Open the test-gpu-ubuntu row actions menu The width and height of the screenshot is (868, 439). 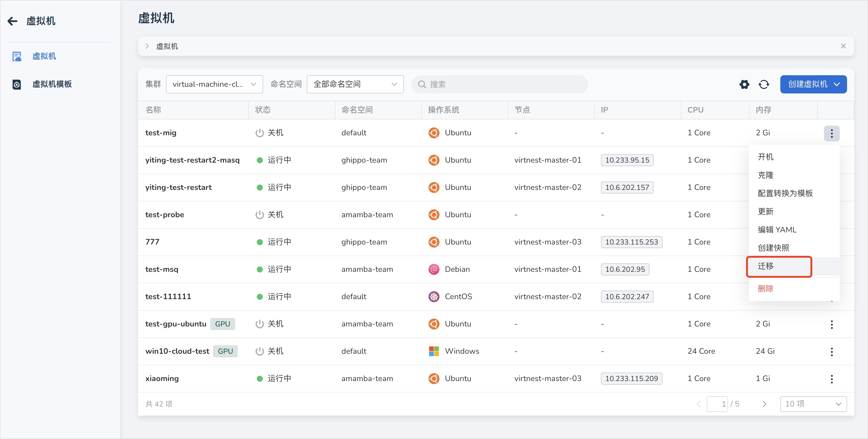coord(832,324)
